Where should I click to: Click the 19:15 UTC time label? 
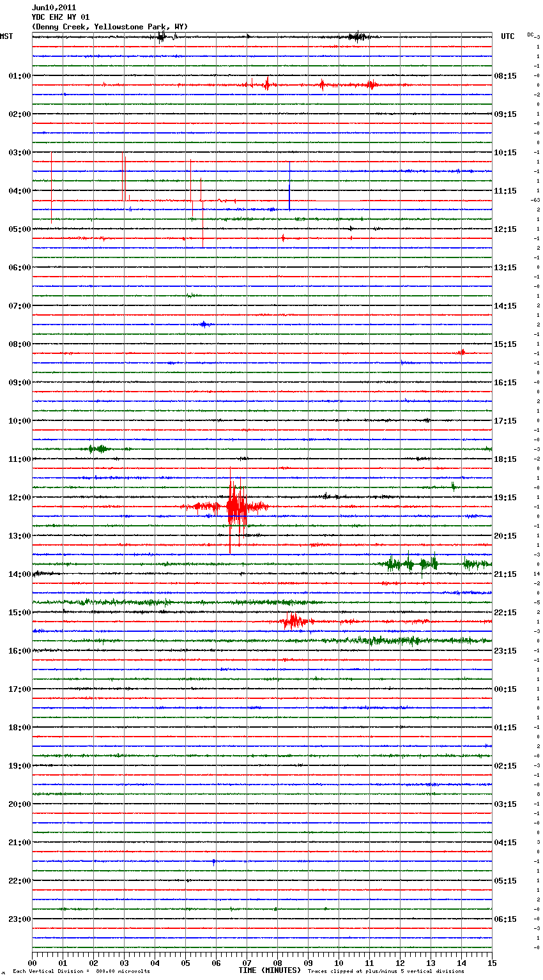point(505,498)
